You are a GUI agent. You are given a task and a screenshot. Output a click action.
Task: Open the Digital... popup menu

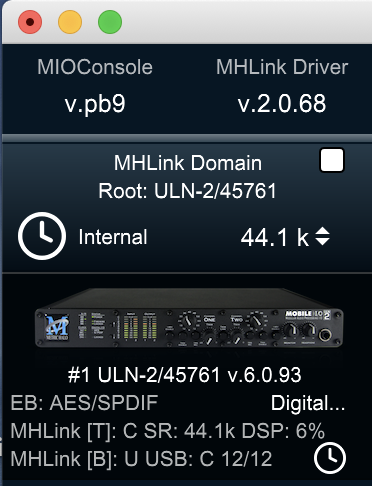[x=308, y=403]
